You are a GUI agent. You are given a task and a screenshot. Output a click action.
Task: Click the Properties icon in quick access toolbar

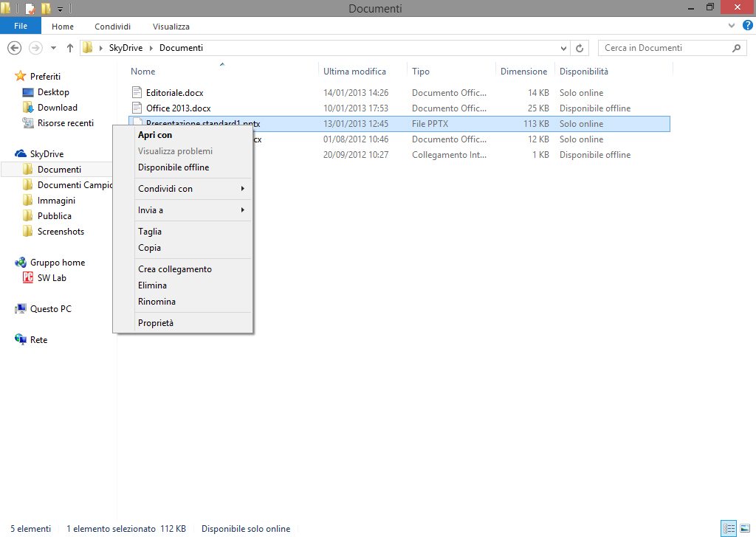pos(30,9)
